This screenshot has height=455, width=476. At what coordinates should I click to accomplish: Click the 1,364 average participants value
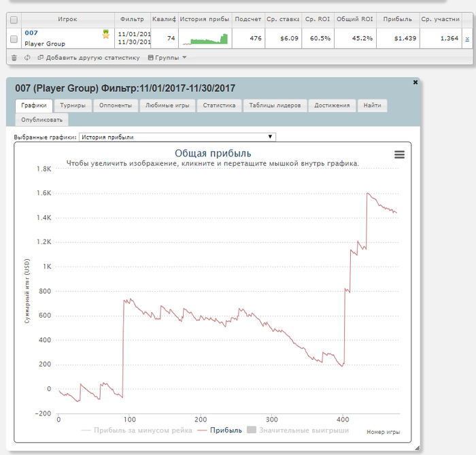pyautogui.click(x=449, y=39)
